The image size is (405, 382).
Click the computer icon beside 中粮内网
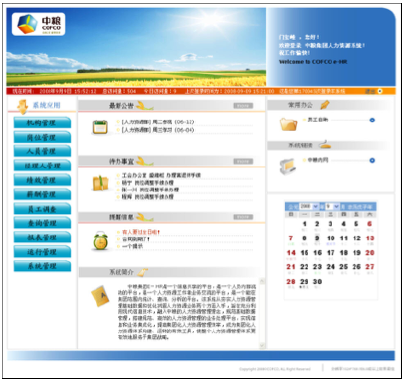coord(288,166)
